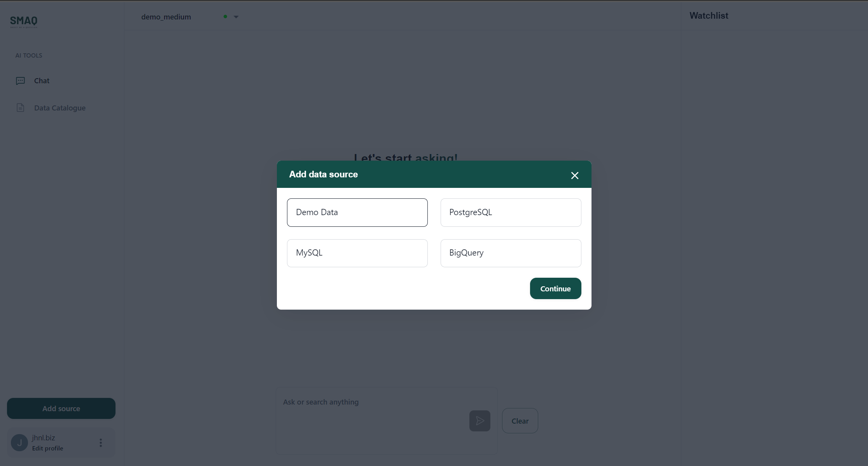The image size is (868, 466).
Task: Click the green connection status dot
Action: 225,17
